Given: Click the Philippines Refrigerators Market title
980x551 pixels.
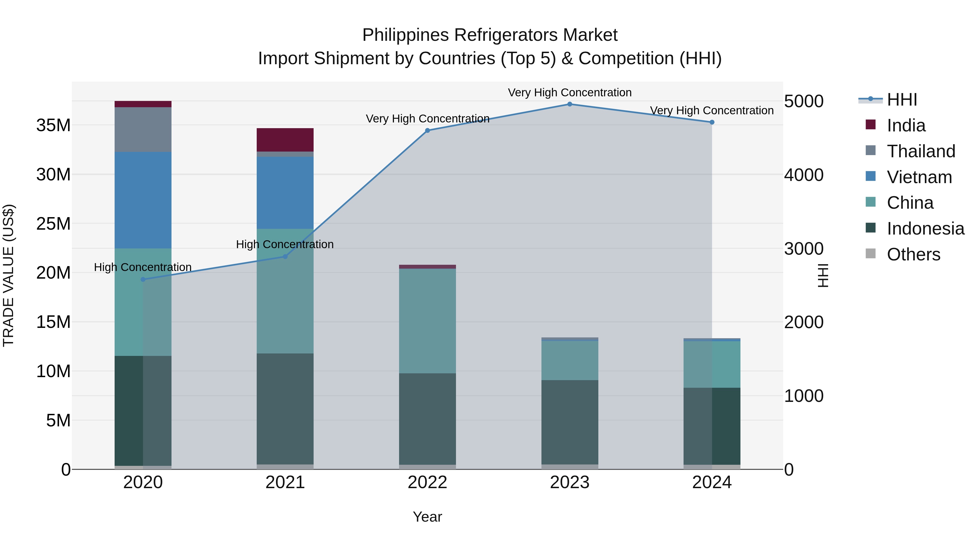Looking at the screenshot, I should 490,35.
